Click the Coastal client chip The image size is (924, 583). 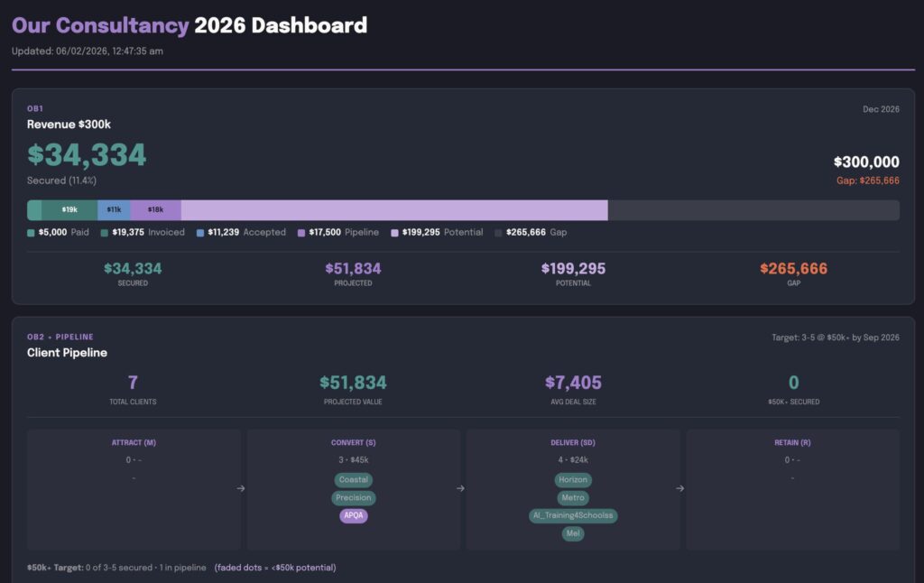[x=353, y=480]
